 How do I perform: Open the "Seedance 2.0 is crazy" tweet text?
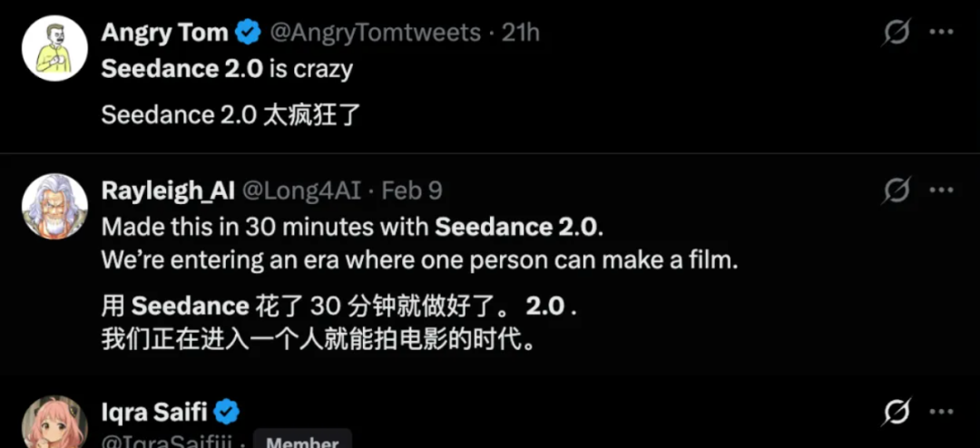(227, 70)
